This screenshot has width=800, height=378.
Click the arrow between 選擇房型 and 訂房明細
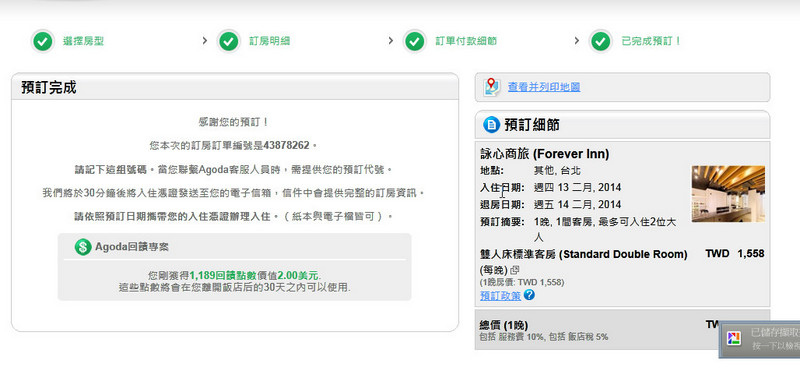(205, 40)
